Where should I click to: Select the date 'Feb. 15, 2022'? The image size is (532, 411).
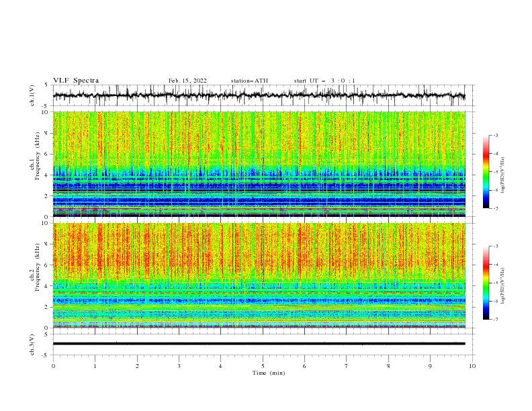(187, 81)
